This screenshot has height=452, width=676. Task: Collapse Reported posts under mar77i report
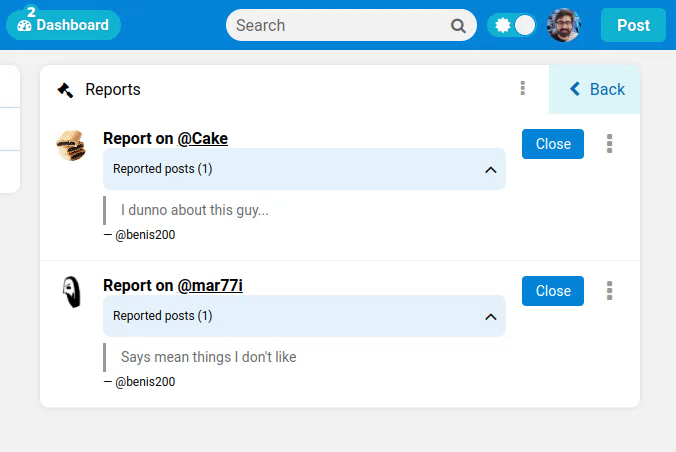pyautogui.click(x=490, y=317)
